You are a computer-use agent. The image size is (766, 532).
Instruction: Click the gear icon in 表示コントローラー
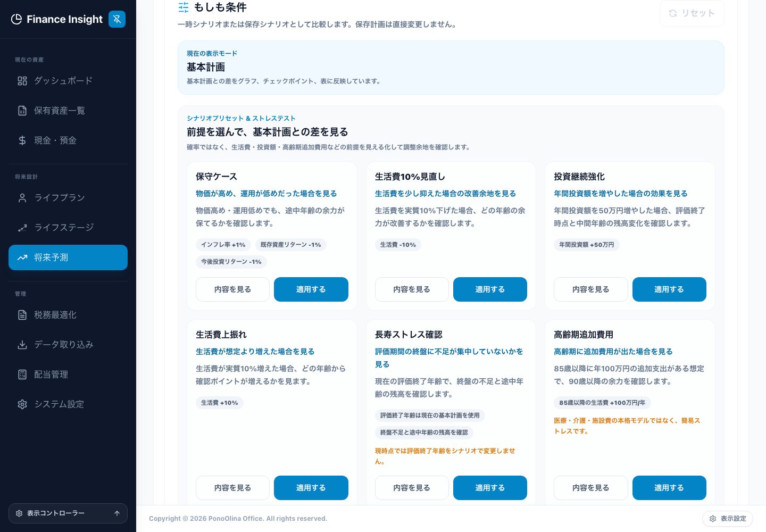(x=19, y=513)
